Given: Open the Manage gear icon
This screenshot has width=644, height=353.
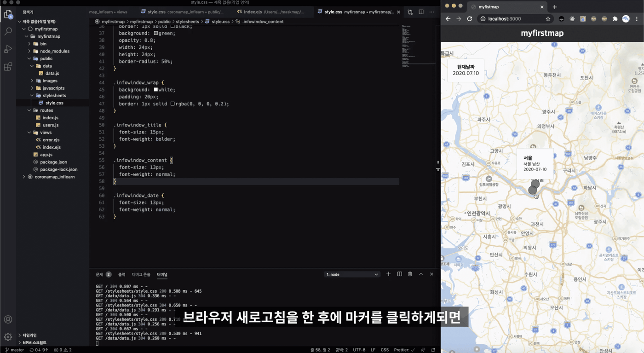Looking at the screenshot, I should pyautogui.click(x=8, y=337).
